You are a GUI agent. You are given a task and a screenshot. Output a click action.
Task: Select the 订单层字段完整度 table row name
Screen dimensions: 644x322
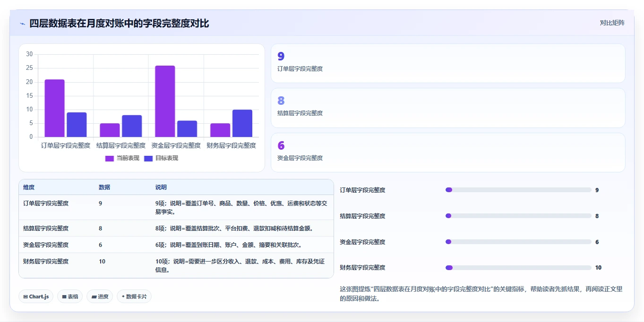[x=46, y=203]
